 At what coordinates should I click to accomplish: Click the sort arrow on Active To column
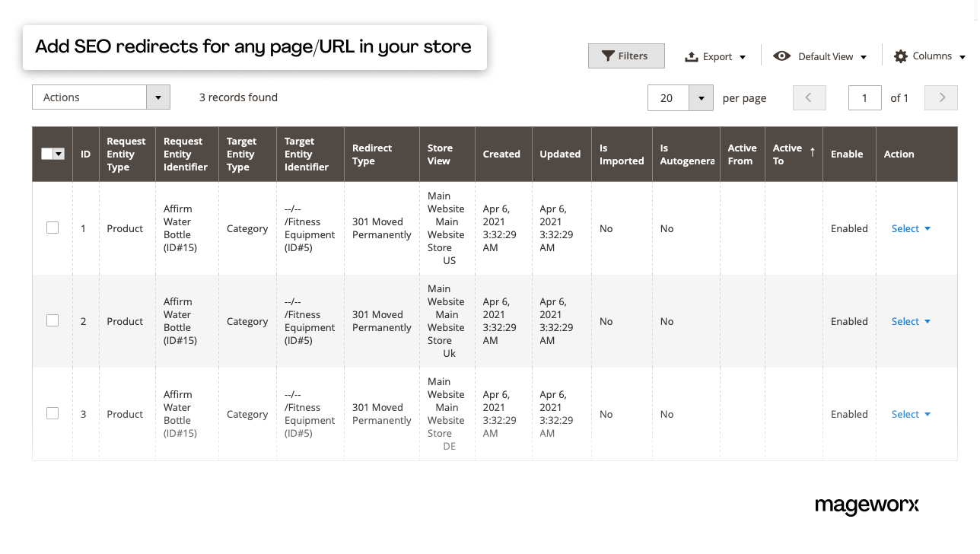813,151
